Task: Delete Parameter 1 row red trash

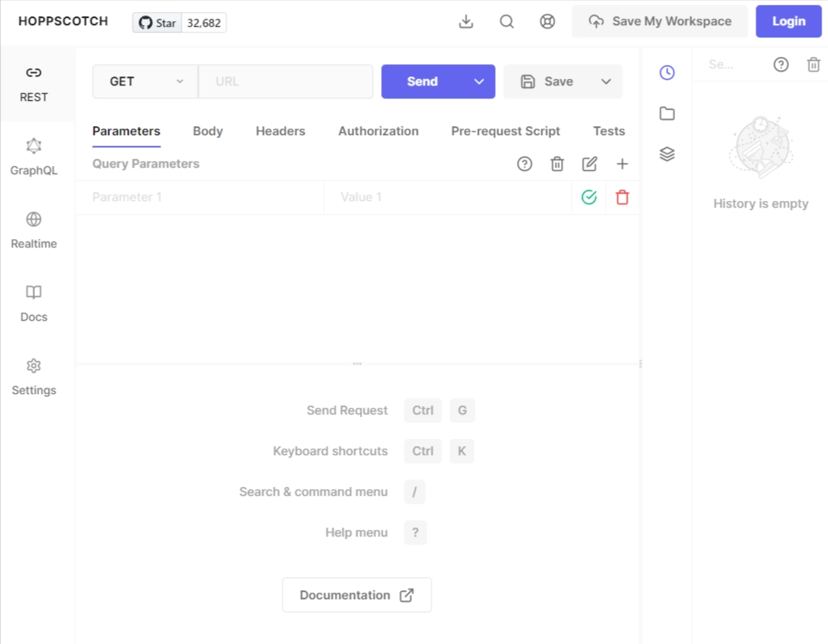Action: [622, 197]
